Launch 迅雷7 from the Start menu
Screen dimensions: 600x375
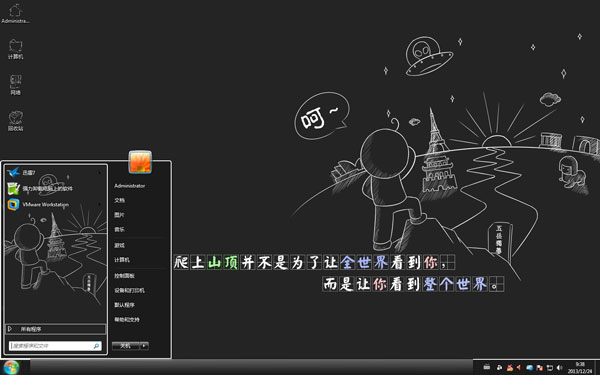tap(55, 173)
